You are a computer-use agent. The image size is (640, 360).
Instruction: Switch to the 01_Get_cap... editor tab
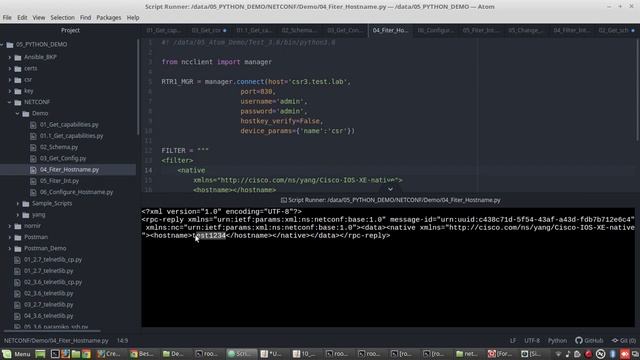(x=164, y=30)
